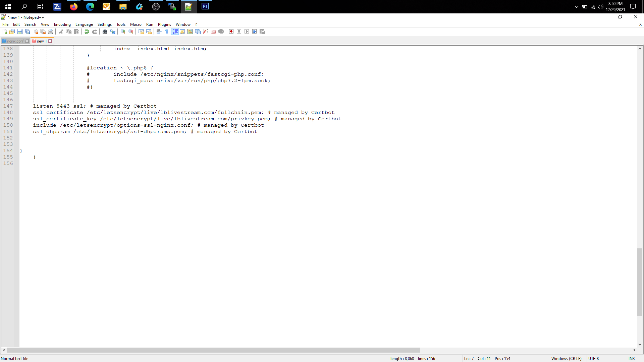644x362 pixels.
Task: Open the Plugins menu
Action: point(164,24)
